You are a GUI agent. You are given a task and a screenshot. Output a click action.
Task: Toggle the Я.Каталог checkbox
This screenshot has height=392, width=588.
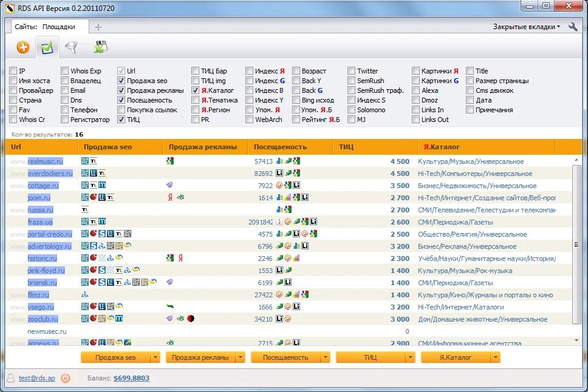click(x=196, y=90)
